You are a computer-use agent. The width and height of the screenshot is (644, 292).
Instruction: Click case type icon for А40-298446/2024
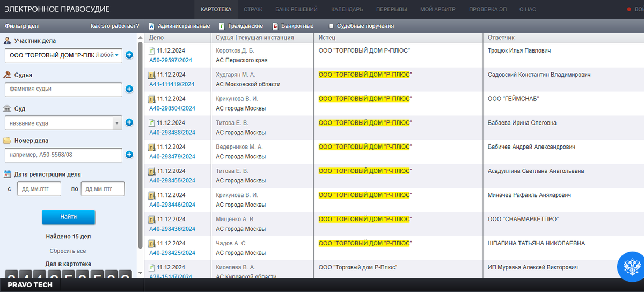pyautogui.click(x=152, y=195)
